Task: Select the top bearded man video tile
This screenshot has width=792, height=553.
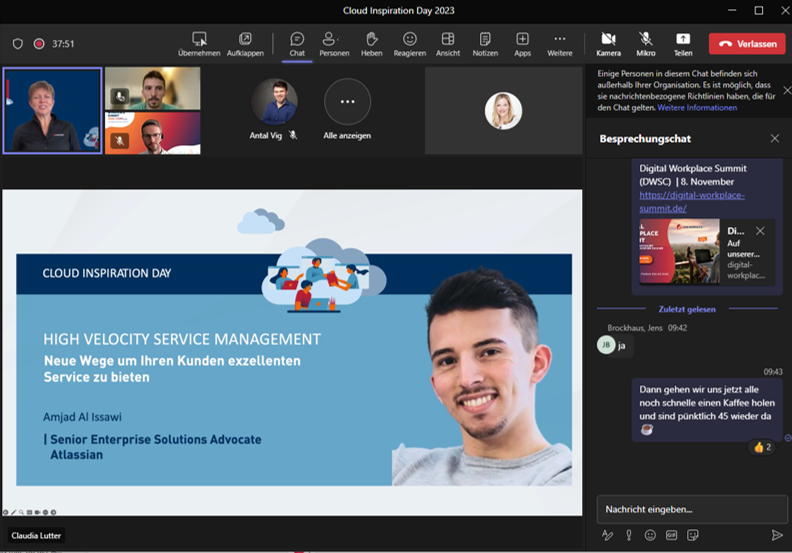Action: click(x=153, y=88)
